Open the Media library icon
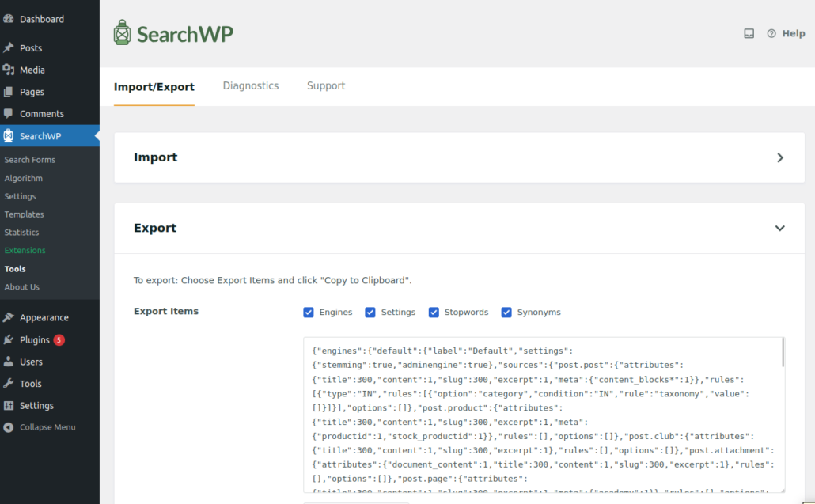Image resolution: width=815 pixels, height=504 pixels. pos(9,70)
